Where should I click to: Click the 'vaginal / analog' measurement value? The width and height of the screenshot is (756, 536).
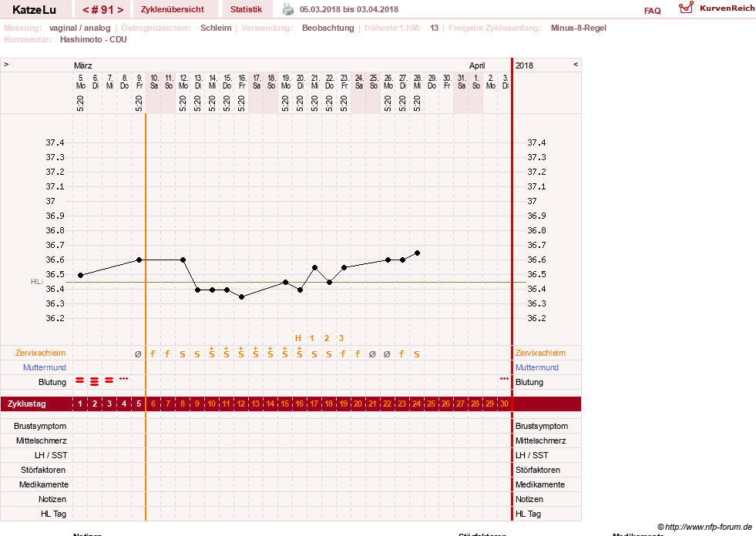point(79,28)
